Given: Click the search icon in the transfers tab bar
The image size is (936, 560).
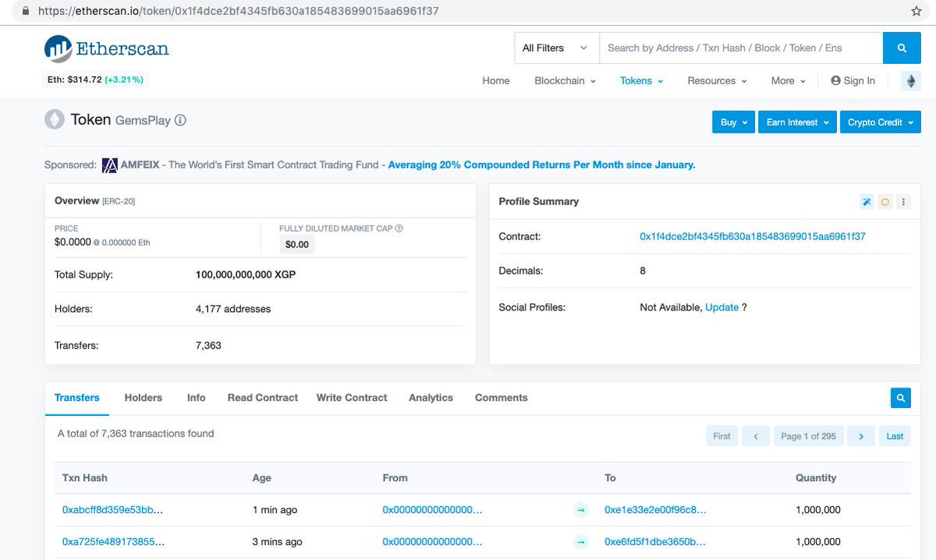Looking at the screenshot, I should (x=901, y=398).
